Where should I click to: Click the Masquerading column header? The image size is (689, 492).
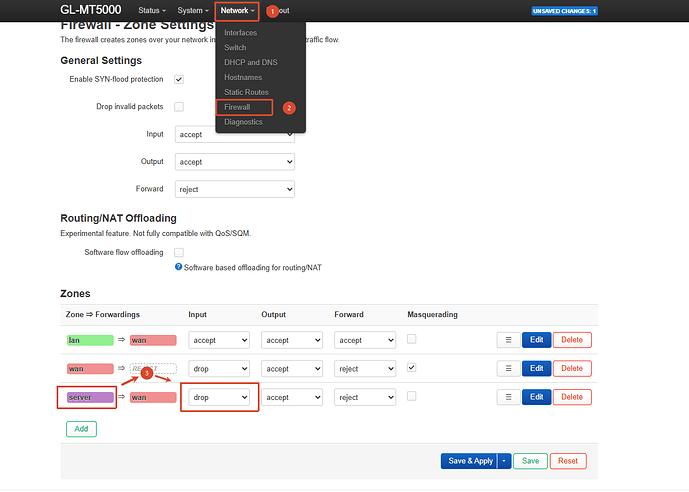432,315
